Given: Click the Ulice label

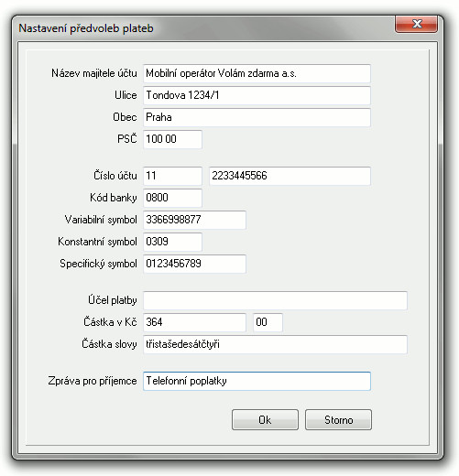Looking at the screenshot, I should click(126, 95).
